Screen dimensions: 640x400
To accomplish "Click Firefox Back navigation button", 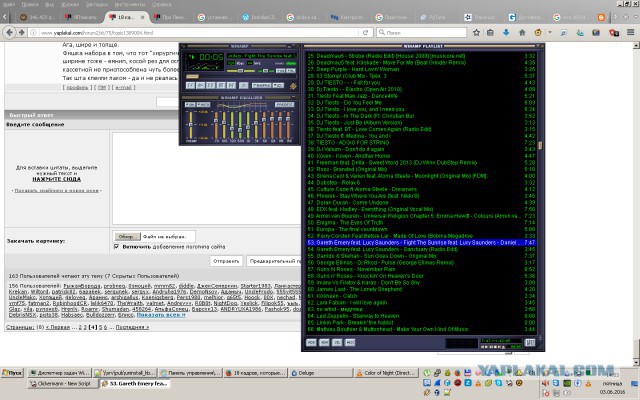I will coord(10,32).
